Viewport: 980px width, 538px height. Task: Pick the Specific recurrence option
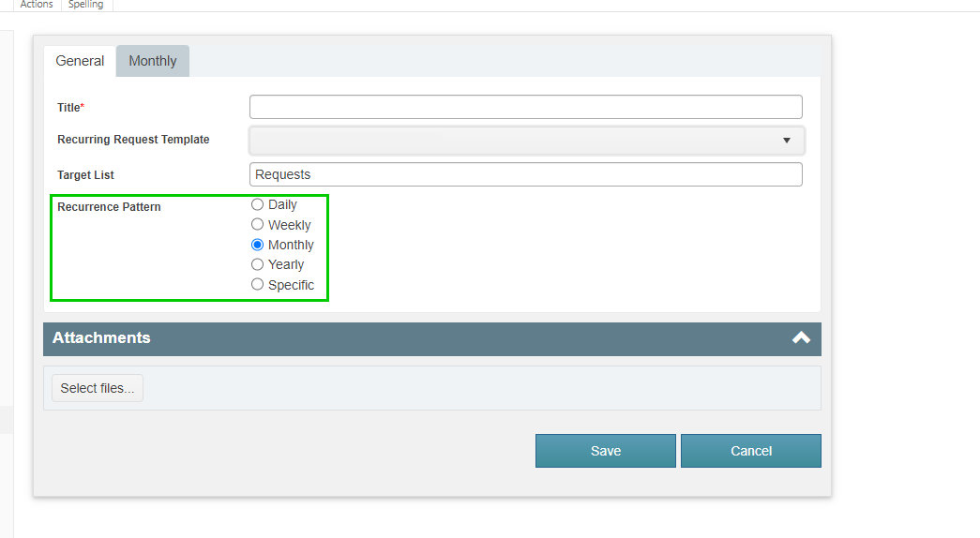(x=257, y=284)
